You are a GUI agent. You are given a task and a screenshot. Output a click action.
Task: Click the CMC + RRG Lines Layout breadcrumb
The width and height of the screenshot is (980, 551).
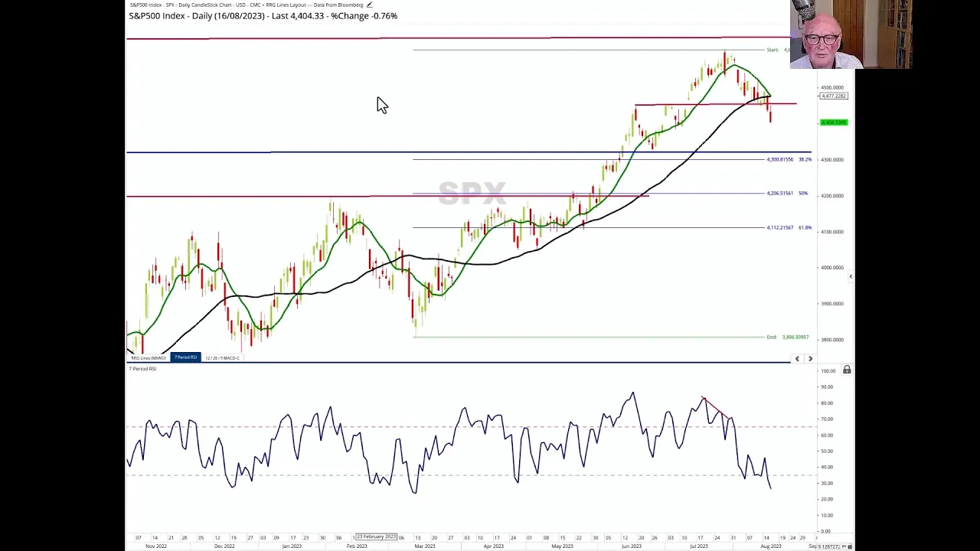[276, 5]
